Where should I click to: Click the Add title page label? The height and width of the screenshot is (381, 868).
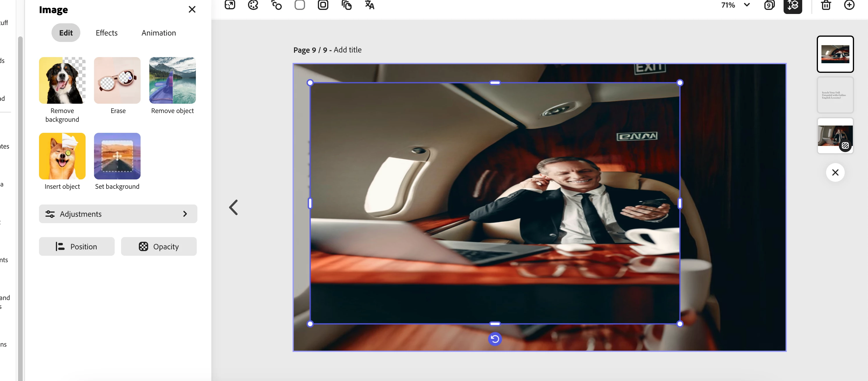point(347,50)
